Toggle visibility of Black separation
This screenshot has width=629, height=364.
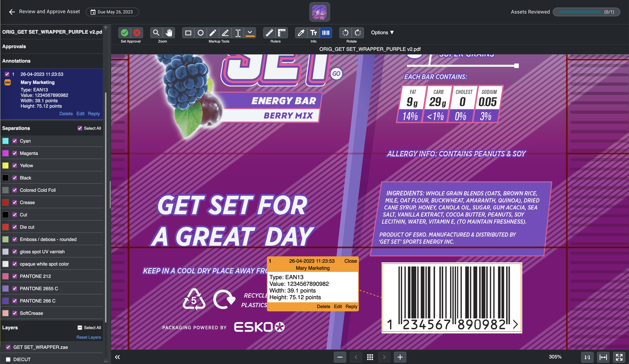(x=14, y=178)
